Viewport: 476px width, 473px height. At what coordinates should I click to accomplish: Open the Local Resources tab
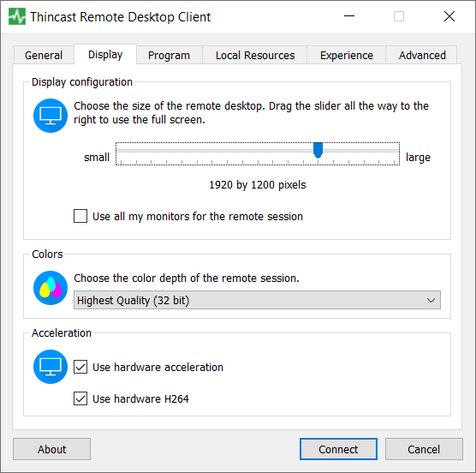click(255, 56)
